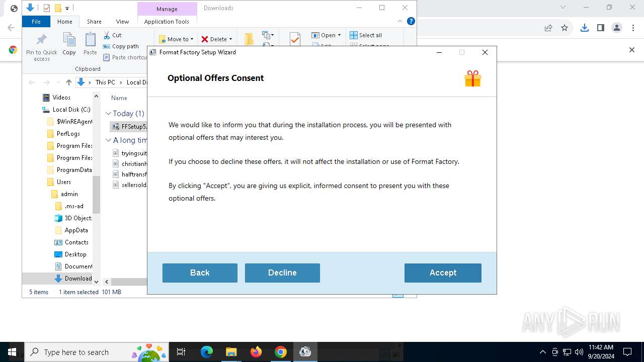Click Copy path in the ribbon
Viewport: 644px width, 362px height.
(x=121, y=46)
